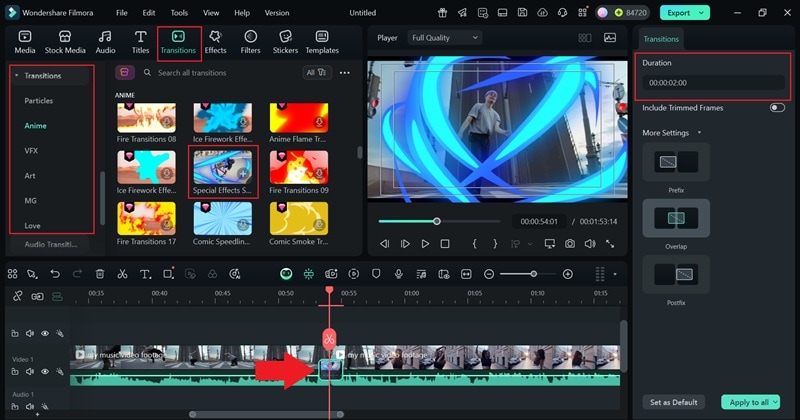Click the timeline zoom slider handle
This screenshot has height=420, width=800.
tap(534, 274)
